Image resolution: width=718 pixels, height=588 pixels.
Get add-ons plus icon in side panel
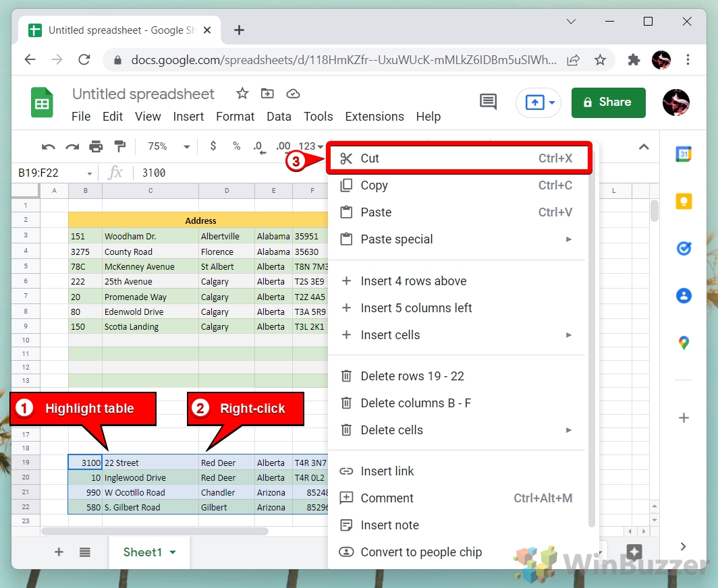click(x=684, y=418)
